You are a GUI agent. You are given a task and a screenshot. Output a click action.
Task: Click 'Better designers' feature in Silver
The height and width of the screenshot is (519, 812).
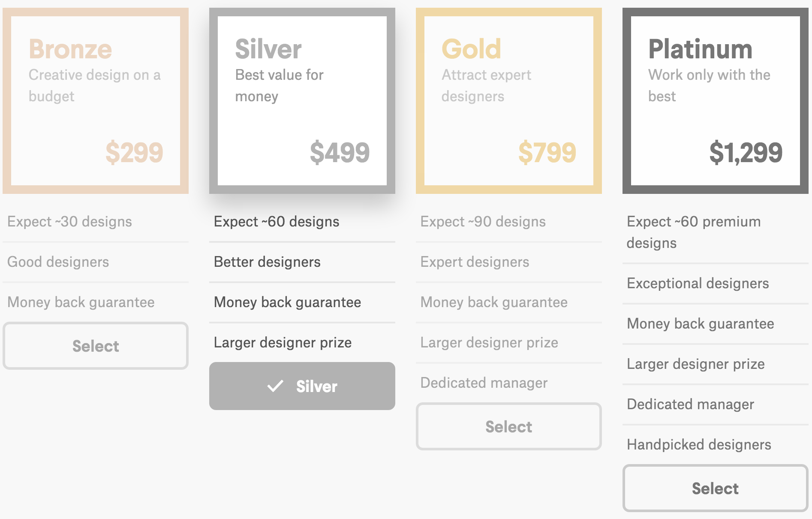[x=267, y=262]
